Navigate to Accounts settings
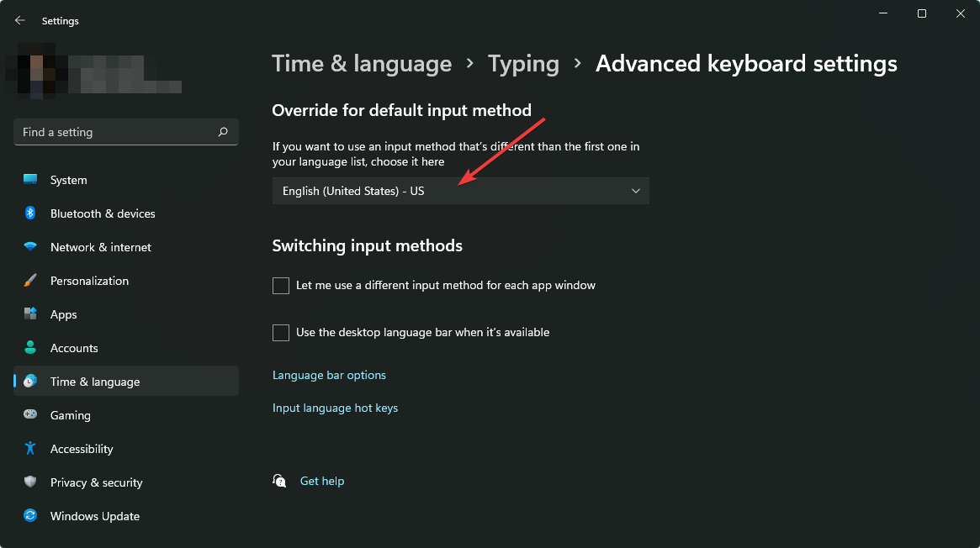The height and width of the screenshot is (548, 980). 125,348
